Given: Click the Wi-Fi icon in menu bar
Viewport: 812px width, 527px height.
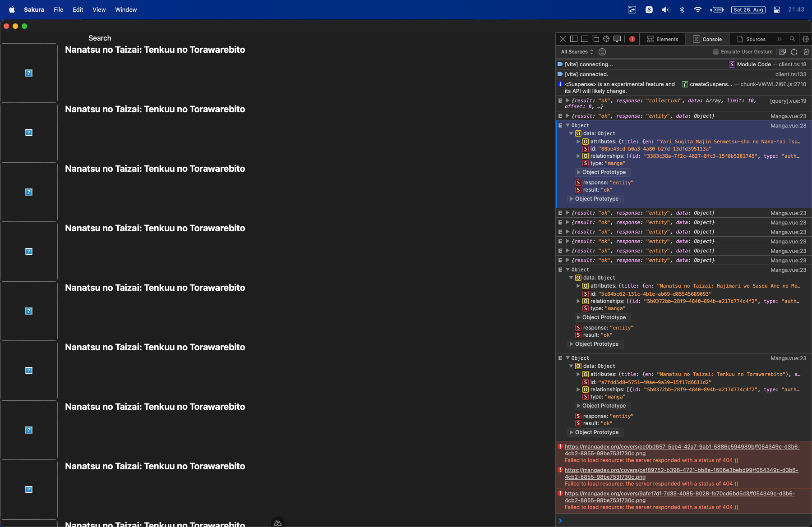Looking at the screenshot, I should pos(698,9).
